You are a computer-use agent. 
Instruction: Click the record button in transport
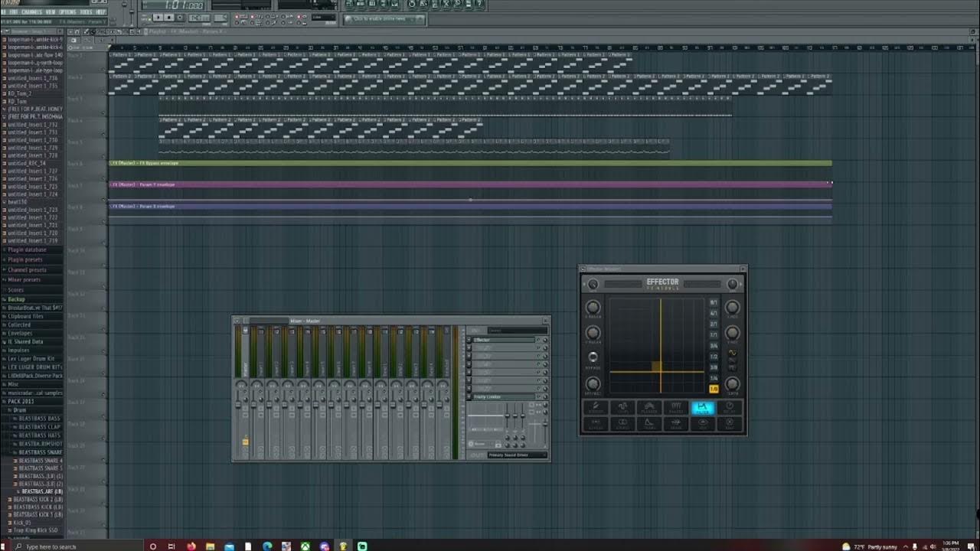point(180,17)
